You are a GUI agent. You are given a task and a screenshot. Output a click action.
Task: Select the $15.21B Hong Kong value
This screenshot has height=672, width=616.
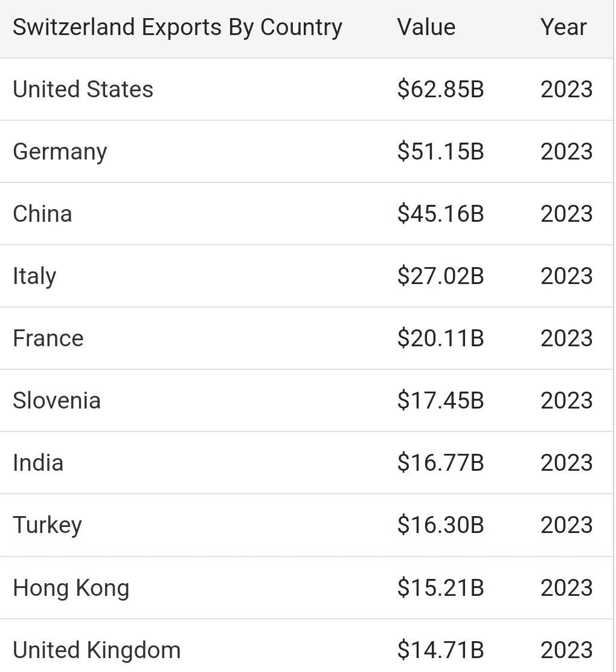(440, 588)
